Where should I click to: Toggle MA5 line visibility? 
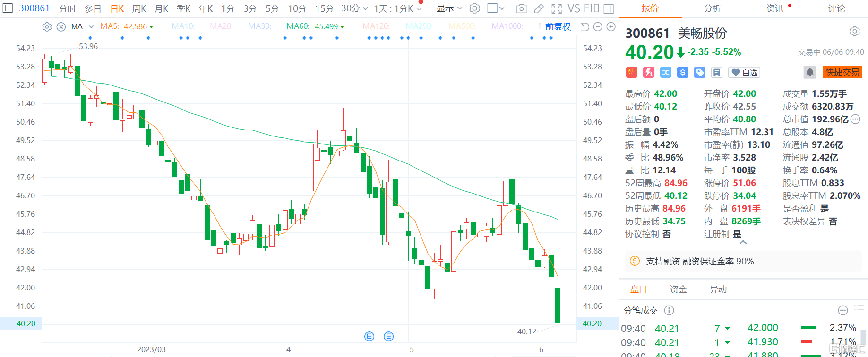pyautogui.click(x=127, y=26)
